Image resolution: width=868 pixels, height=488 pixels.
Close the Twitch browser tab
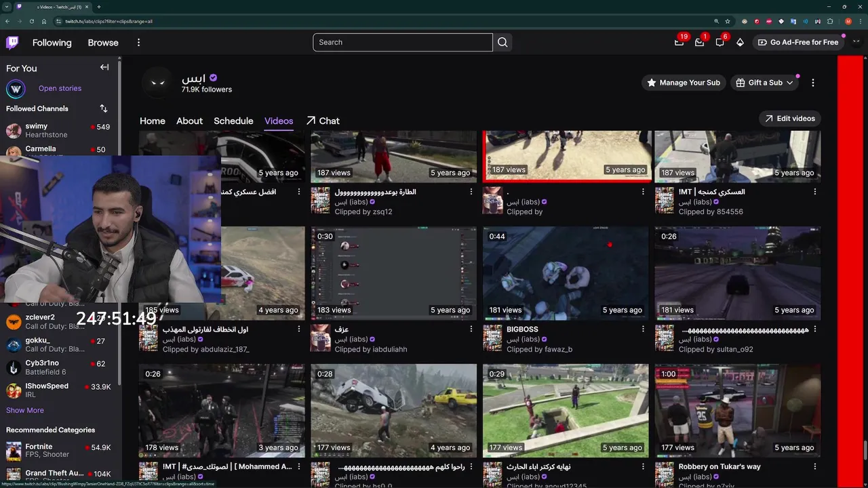pos(87,7)
